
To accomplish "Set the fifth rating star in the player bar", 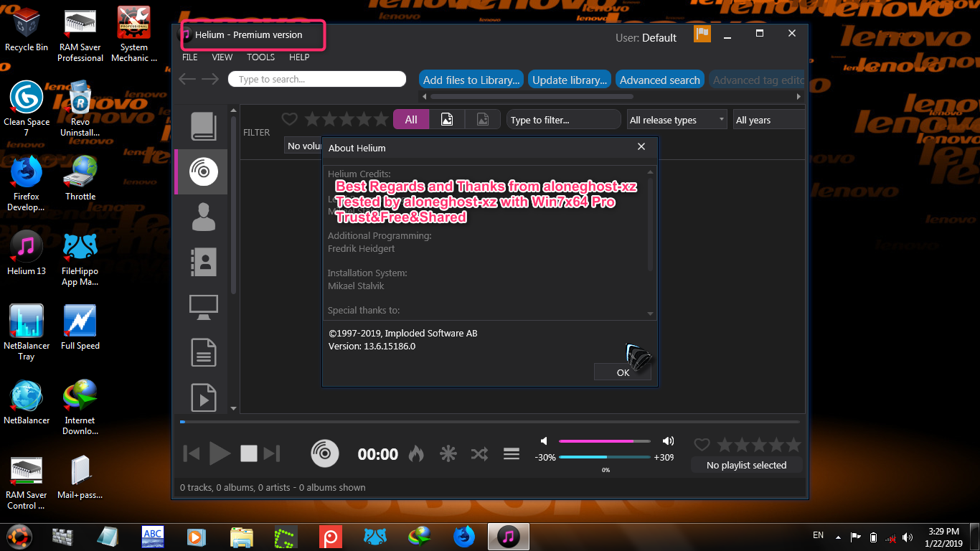I will point(793,445).
